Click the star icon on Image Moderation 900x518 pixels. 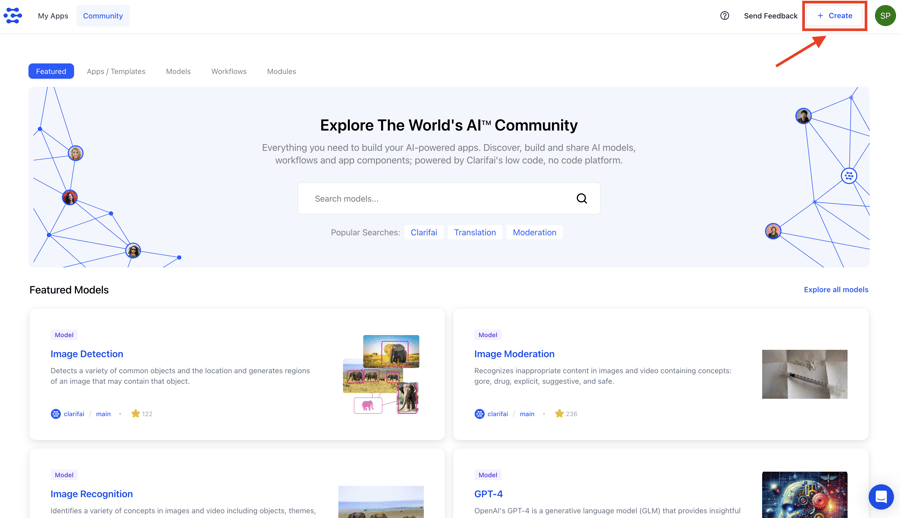(x=559, y=413)
